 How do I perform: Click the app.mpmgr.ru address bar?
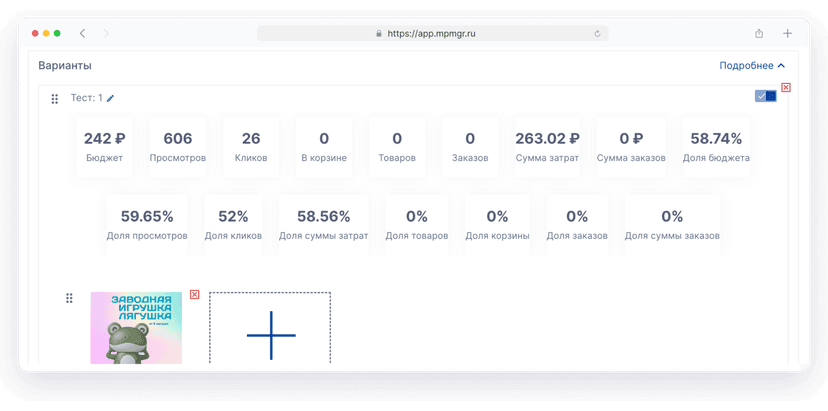pyautogui.click(x=428, y=33)
